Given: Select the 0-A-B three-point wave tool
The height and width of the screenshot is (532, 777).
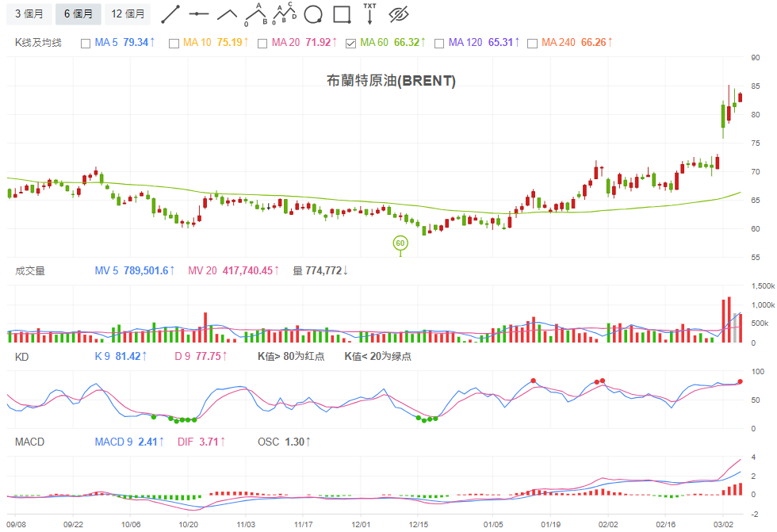Looking at the screenshot, I should pyautogui.click(x=255, y=14).
